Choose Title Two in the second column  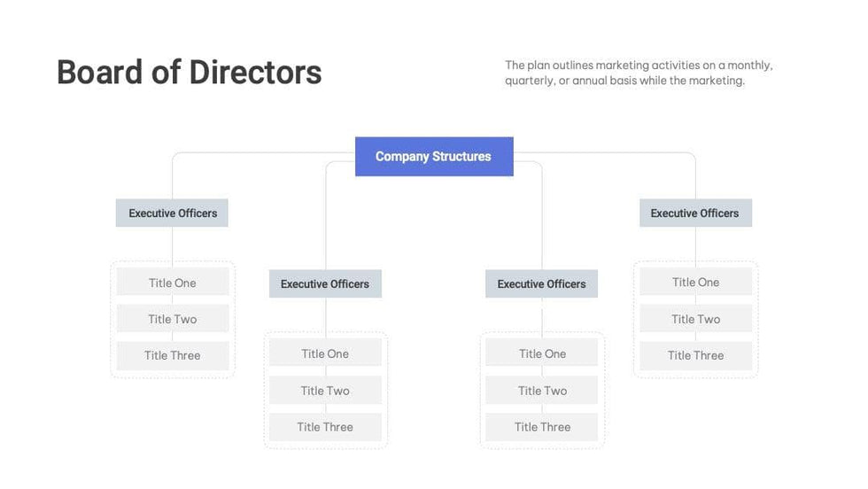click(x=325, y=391)
